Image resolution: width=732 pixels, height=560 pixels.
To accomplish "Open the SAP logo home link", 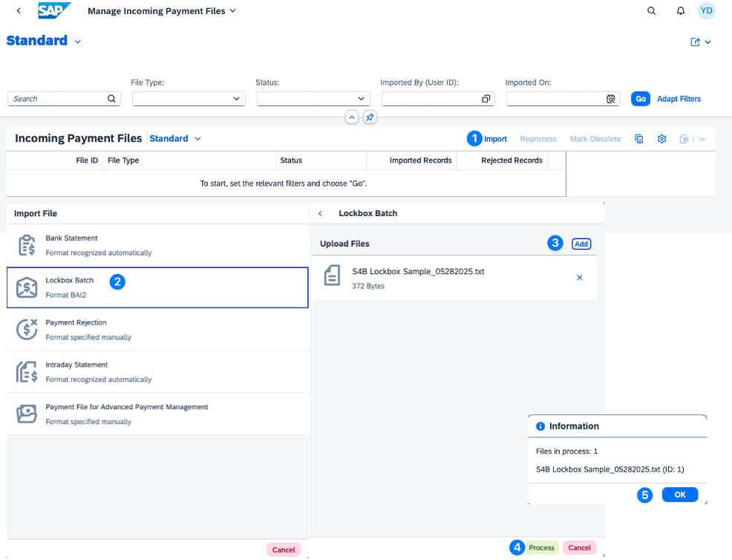I will pos(54,10).
